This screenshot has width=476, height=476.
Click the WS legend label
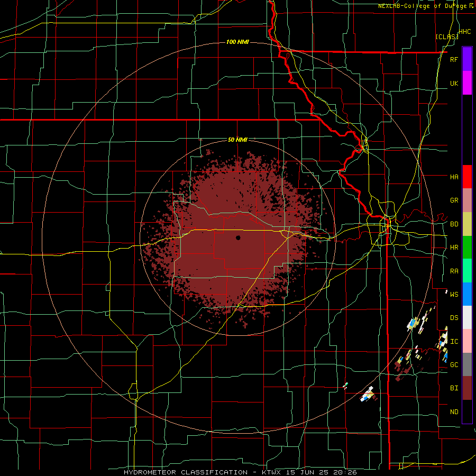point(454,294)
